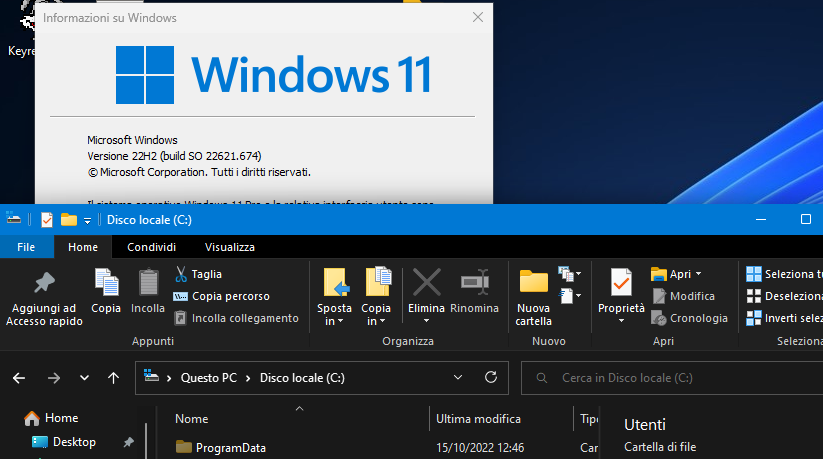The width and height of the screenshot is (823, 459).
Task: Sort by Ultima modifica column header
Action: point(478,419)
